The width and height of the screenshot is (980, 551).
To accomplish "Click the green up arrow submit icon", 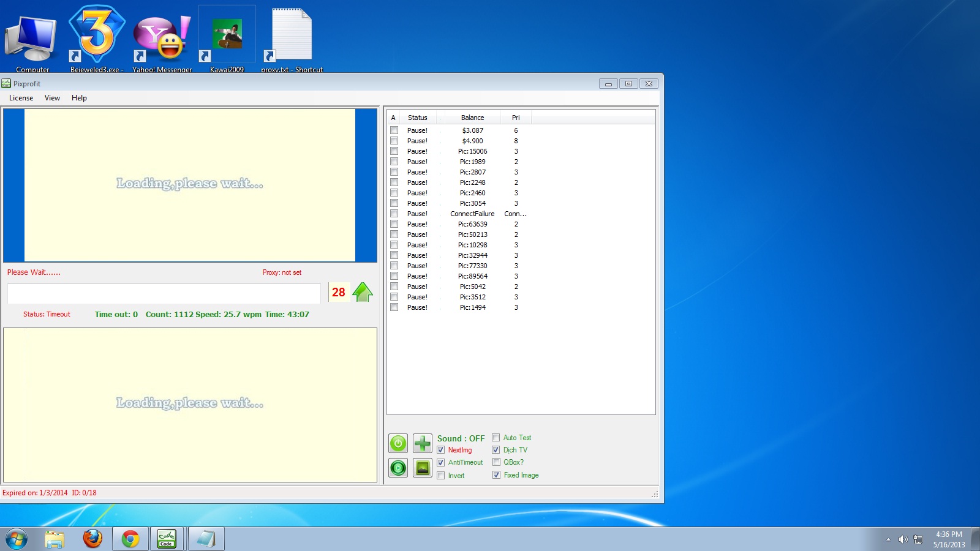I will click(363, 293).
